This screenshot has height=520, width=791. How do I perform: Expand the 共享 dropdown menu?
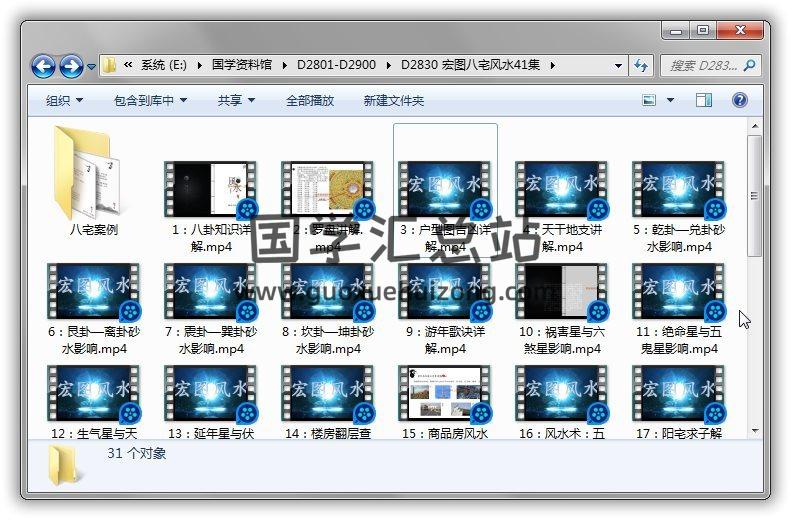click(236, 101)
